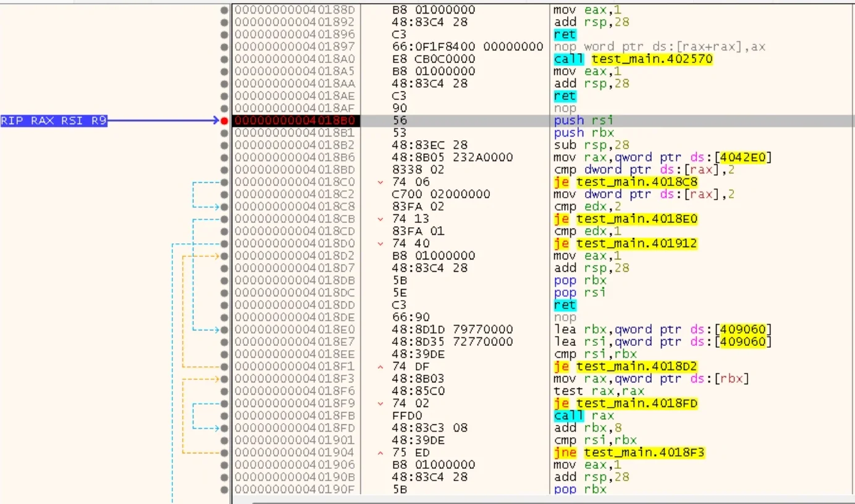
Task: Set breakpoint dot beside address 00000000004018FB
Action: click(x=224, y=416)
